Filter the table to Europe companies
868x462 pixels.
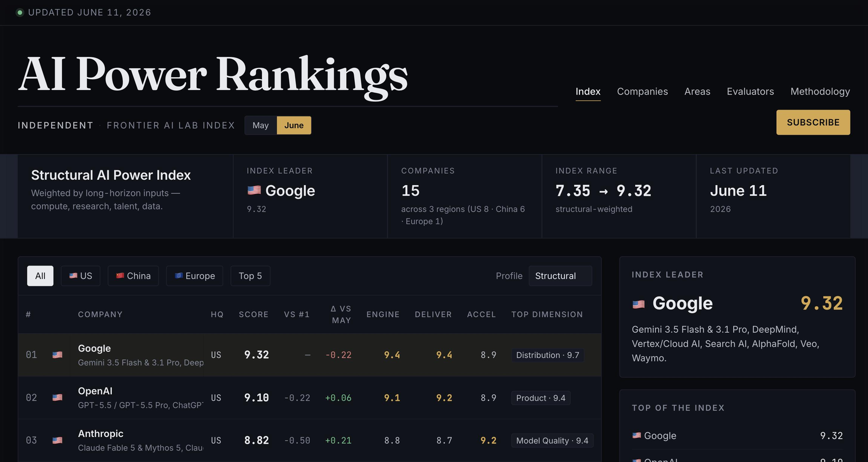point(195,276)
